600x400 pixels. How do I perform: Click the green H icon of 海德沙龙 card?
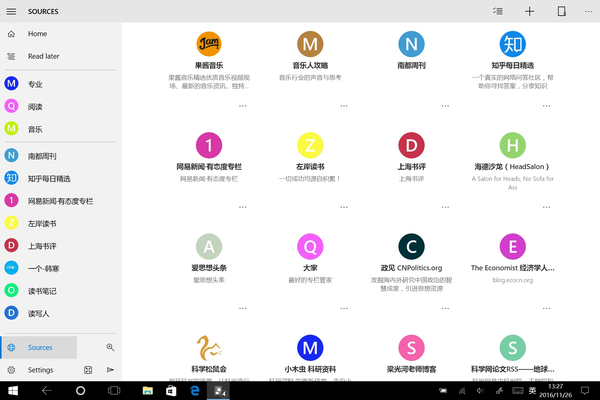pyautogui.click(x=513, y=145)
